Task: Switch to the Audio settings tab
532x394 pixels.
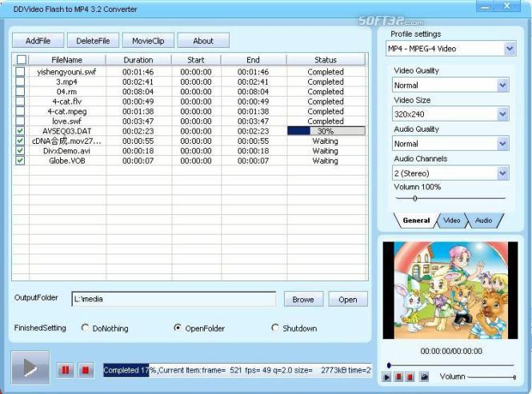Action: [x=483, y=221]
